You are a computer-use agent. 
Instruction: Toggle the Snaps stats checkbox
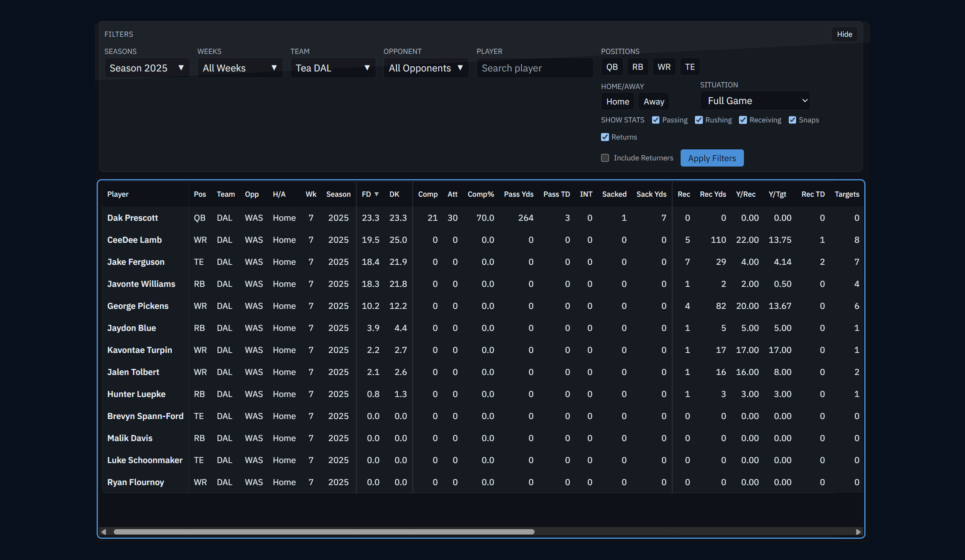pyautogui.click(x=792, y=120)
